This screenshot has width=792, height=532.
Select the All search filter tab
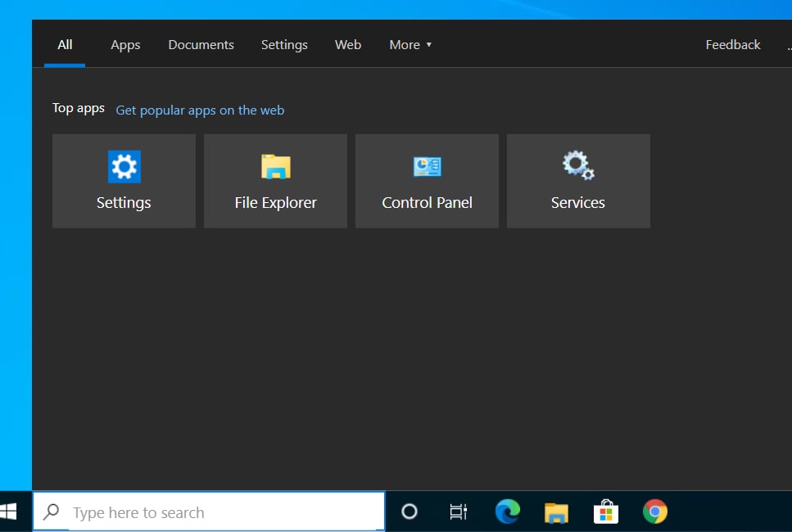pyautogui.click(x=65, y=45)
